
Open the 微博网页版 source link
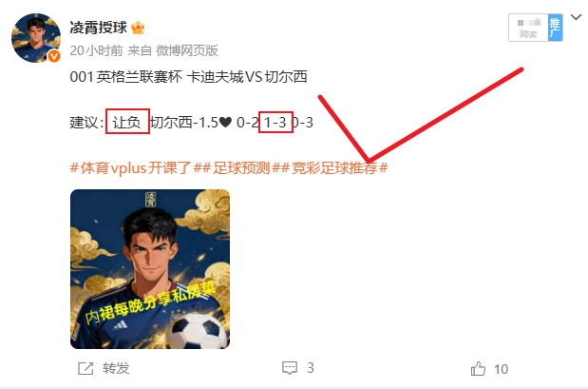187,50
